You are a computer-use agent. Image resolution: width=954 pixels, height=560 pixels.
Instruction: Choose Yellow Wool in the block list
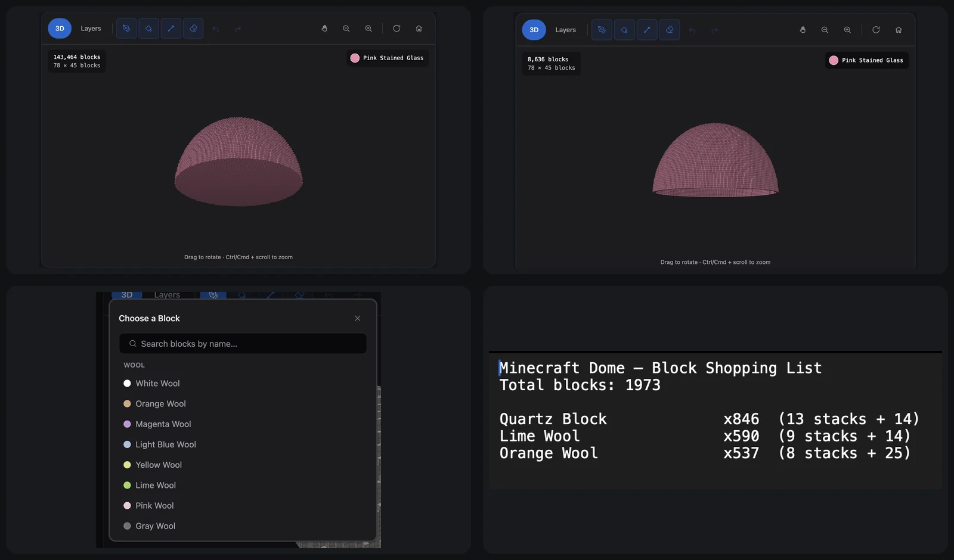(243, 465)
